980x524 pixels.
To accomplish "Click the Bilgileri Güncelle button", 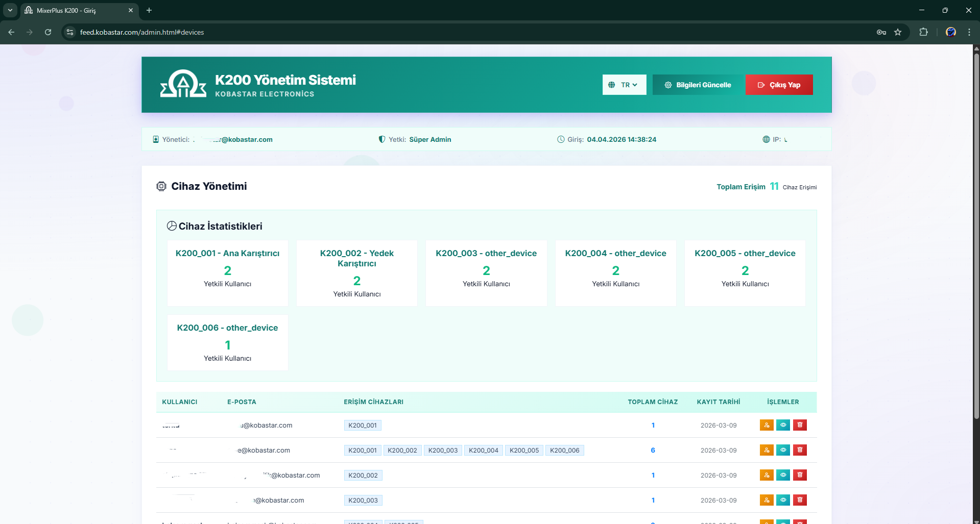I will (698, 85).
